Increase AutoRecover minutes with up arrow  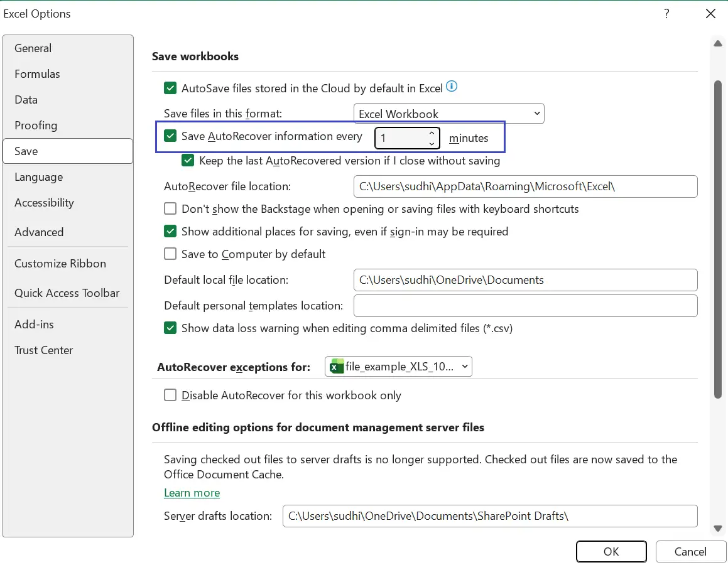click(x=432, y=132)
